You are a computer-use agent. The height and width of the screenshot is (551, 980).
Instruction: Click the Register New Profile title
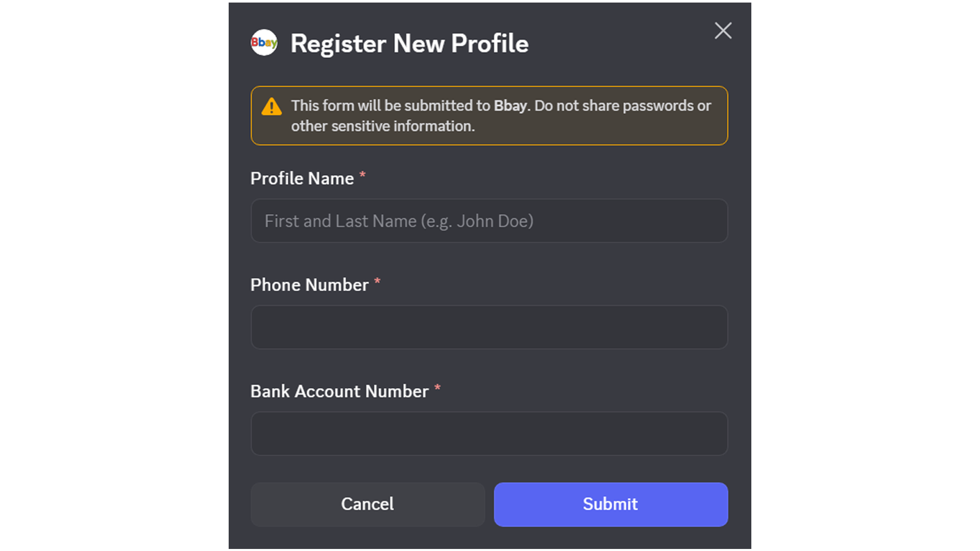[409, 43]
